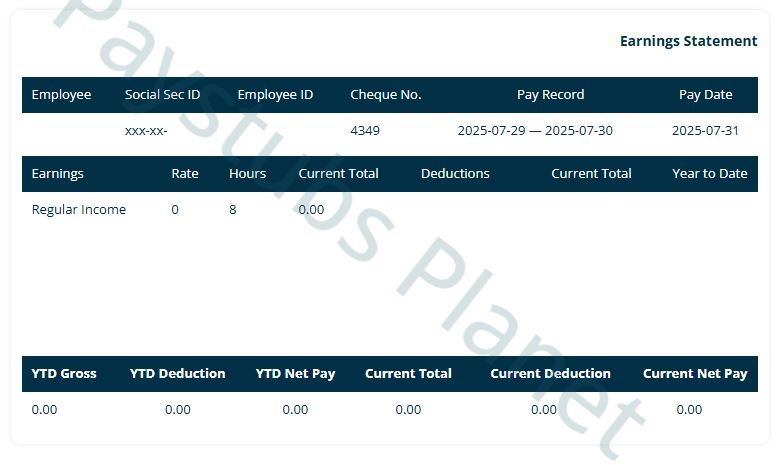Select the Social Sec ID header
The height and width of the screenshot is (465, 776).
(162, 94)
